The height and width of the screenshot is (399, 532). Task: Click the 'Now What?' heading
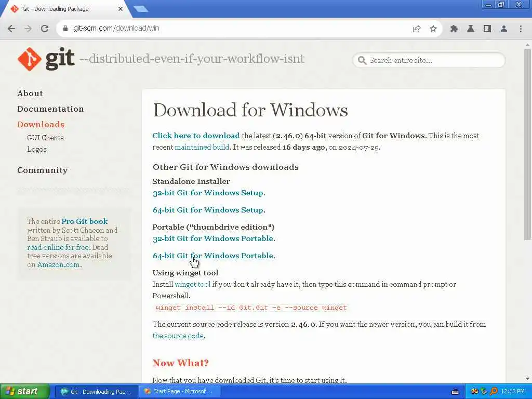pyautogui.click(x=180, y=363)
